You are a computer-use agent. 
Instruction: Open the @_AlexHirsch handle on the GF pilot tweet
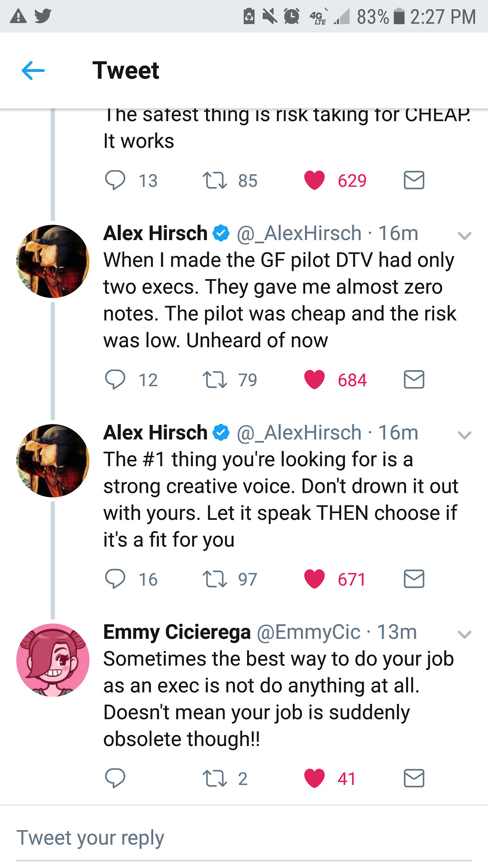point(299,234)
